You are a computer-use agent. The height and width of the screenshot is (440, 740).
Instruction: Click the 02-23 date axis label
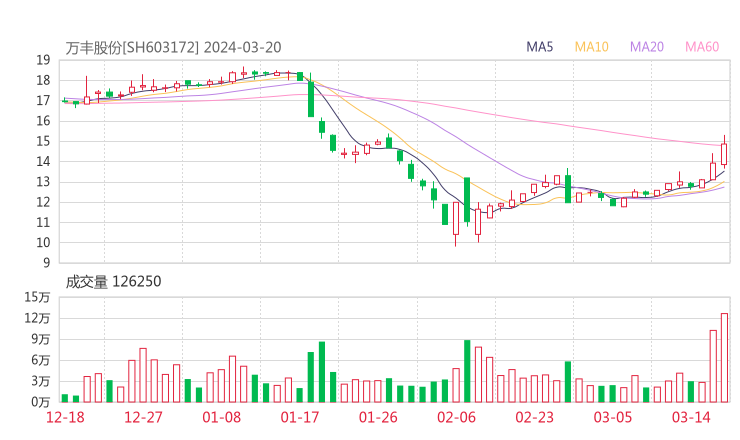point(535,417)
